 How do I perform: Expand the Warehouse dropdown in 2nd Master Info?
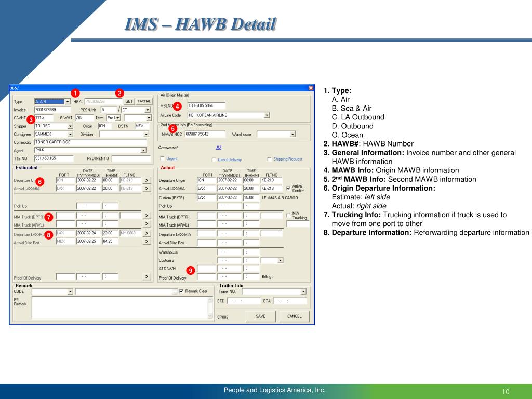292,135
